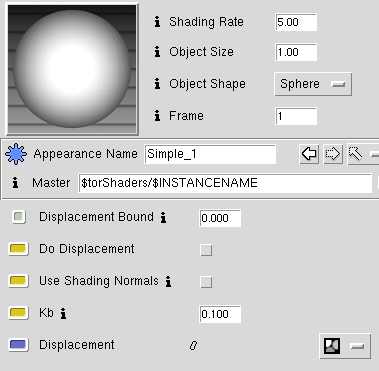Click the yellow Kb parameter button
Screen dimensions: 379x371
coord(18,313)
